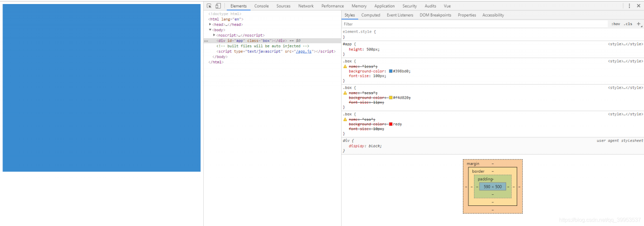The height and width of the screenshot is (226, 644).
Task: Open the Sources tab
Action: tap(284, 6)
